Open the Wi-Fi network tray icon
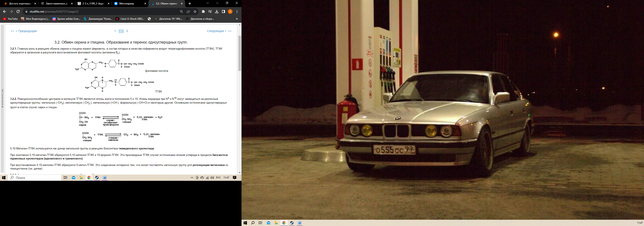The height and width of the screenshot is (226, 644). [x=207, y=178]
